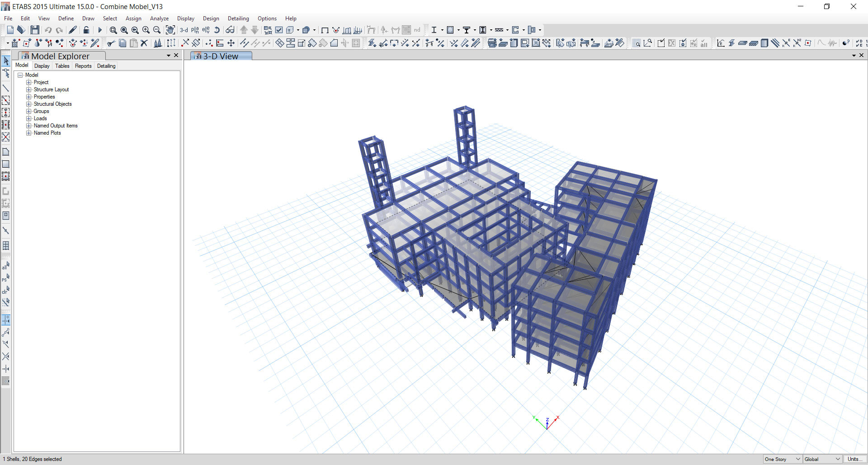This screenshot has width=868, height=465.
Task: Open Set Display Options checkbox icon
Action: click(279, 30)
